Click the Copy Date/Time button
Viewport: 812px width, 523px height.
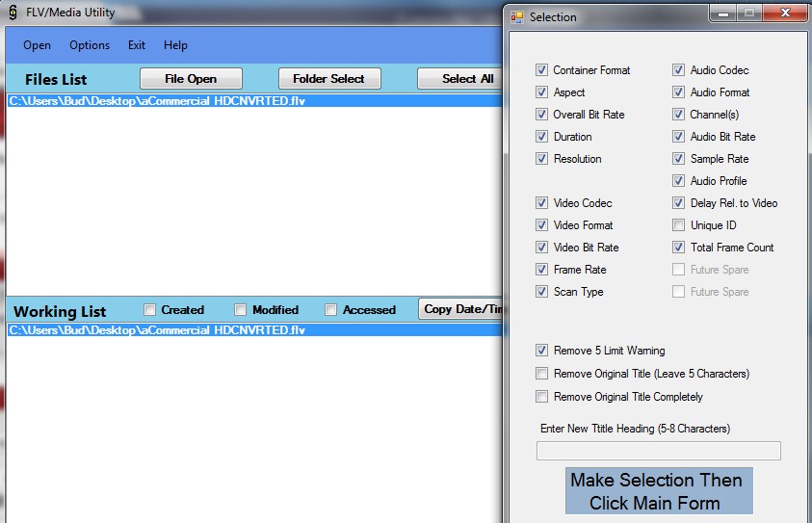tap(460, 309)
